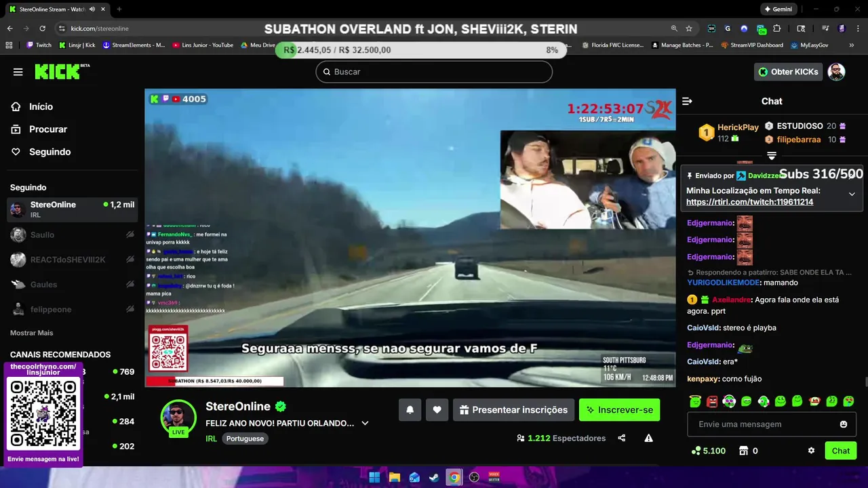Select felippeone channel in sidebar
This screenshot has height=488, width=868.
point(72,309)
